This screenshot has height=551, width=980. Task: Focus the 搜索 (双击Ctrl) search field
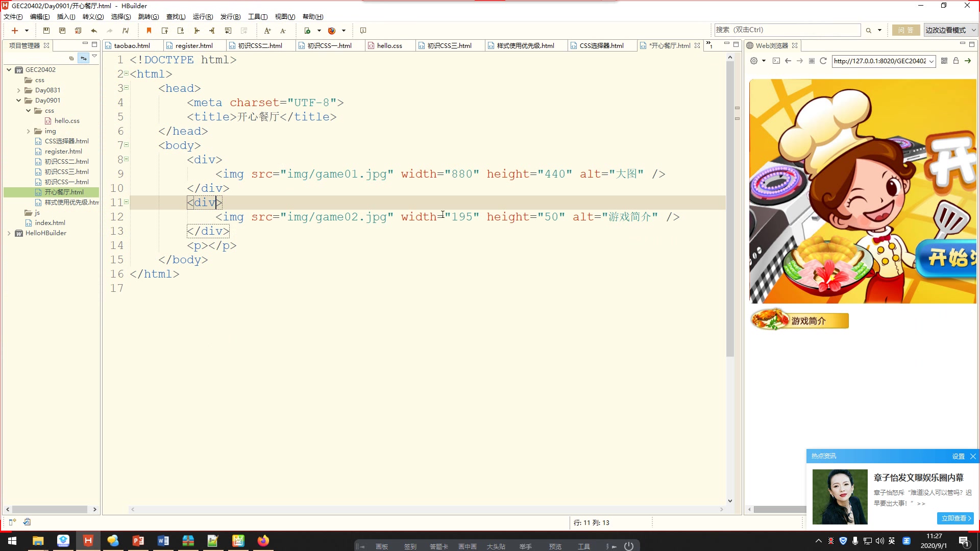(x=787, y=30)
